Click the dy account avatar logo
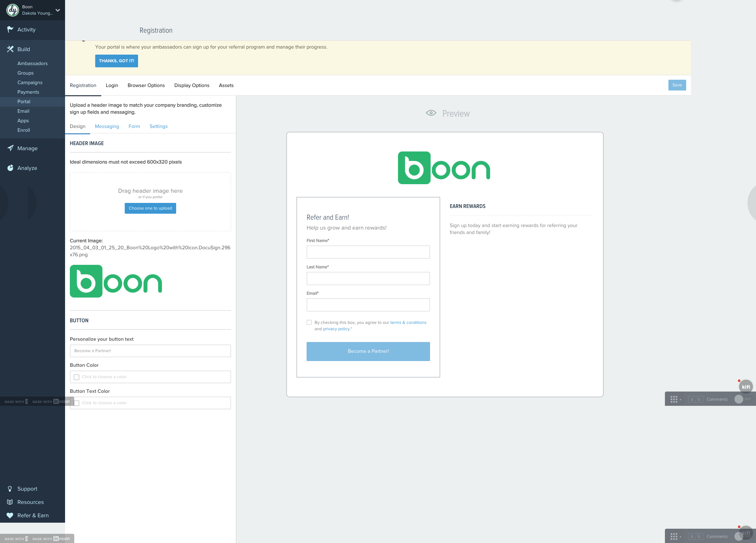756x543 pixels. click(13, 10)
